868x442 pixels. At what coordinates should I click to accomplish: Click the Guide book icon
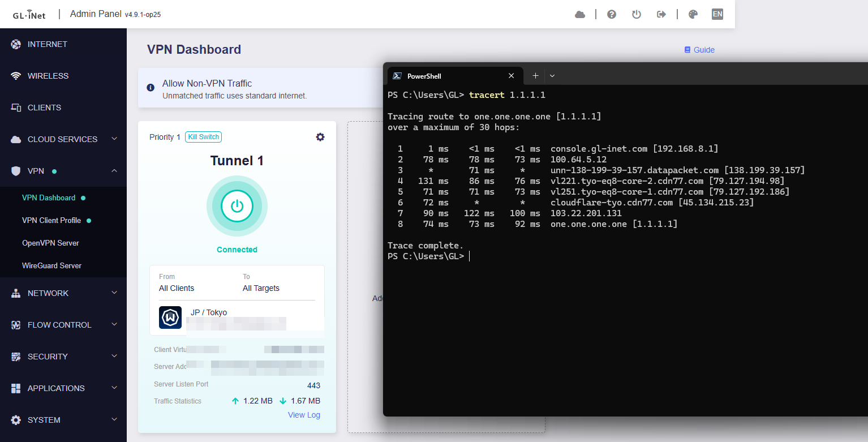point(687,50)
